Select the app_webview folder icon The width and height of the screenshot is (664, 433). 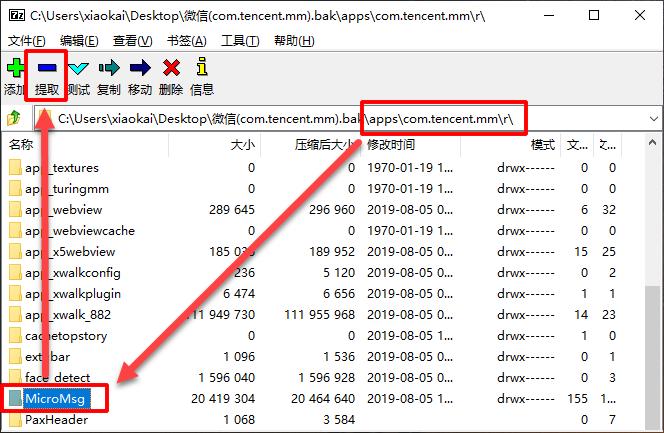15,210
